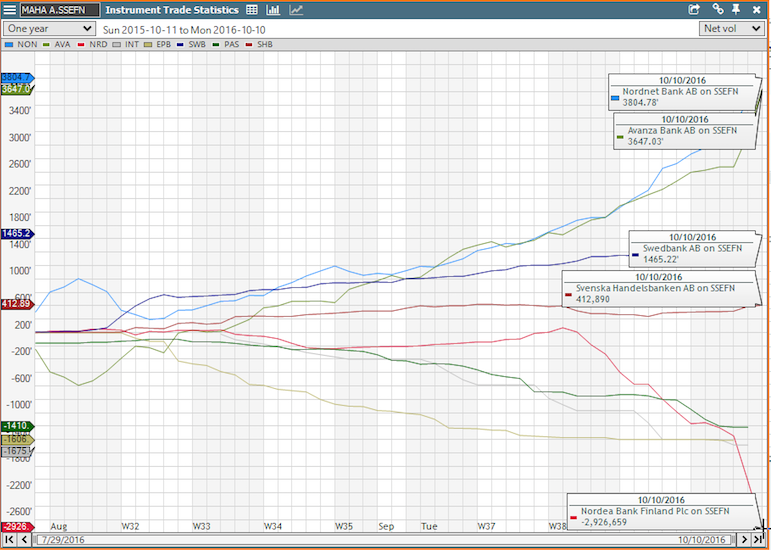
Task: Open the hamburger menu icon
Action: (9, 10)
